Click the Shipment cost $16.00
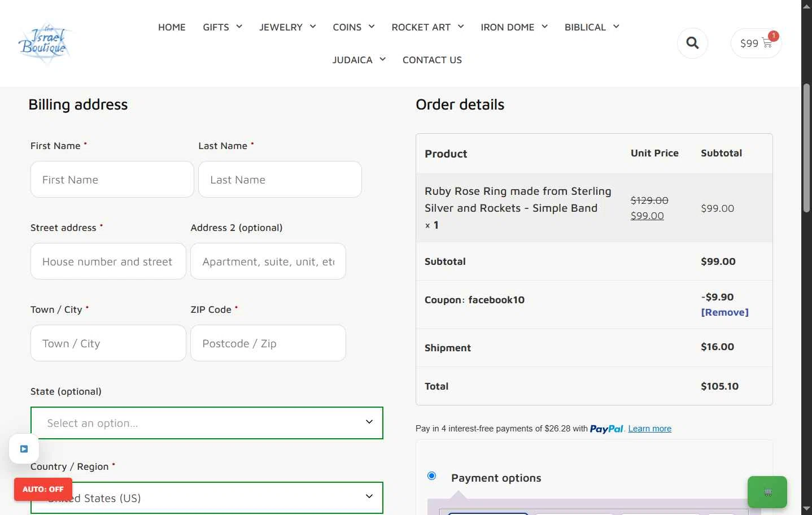The image size is (812, 515). coord(717,347)
